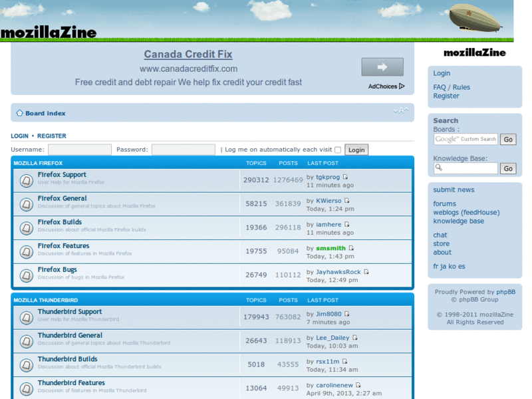Click the Firefox Builds forum status icon
The image size is (532, 399).
[26, 228]
